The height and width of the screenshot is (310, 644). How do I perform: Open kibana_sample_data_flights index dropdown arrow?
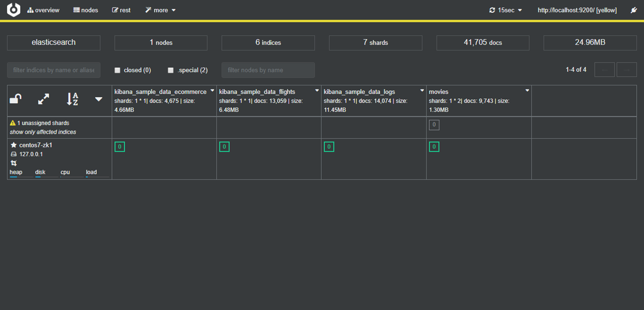pyautogui.click(x=317, y=91)
